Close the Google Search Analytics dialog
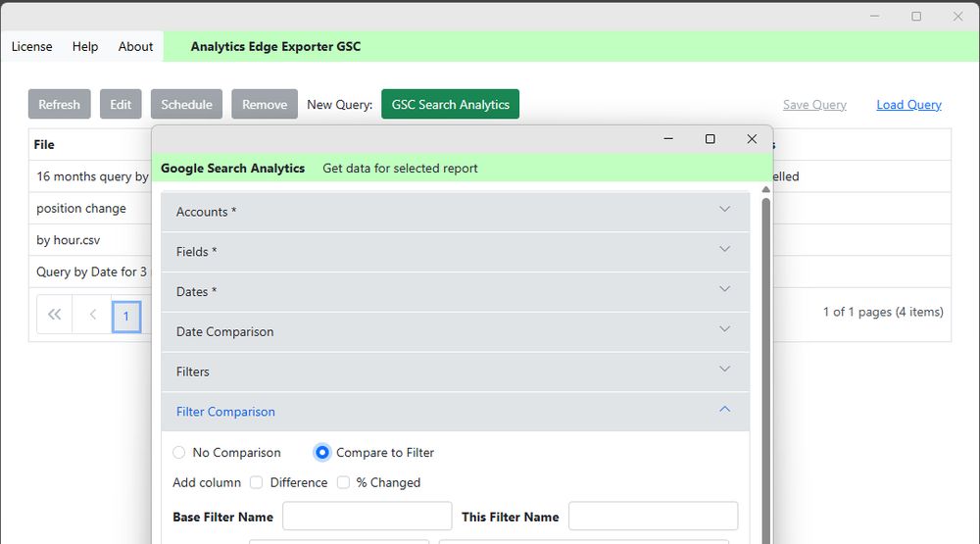The image size is (980, 544). coord(752,139)
